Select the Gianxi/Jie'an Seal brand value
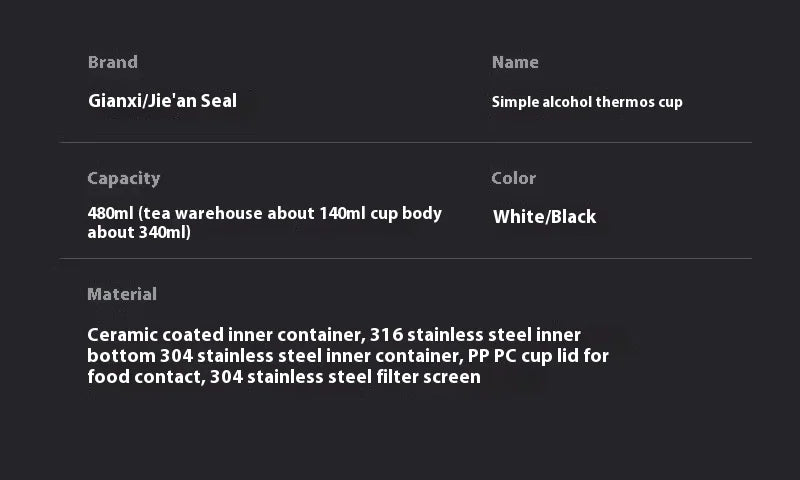Image resolution: width=800 pixels, height=480 pixels. click(x=162, y=100)
